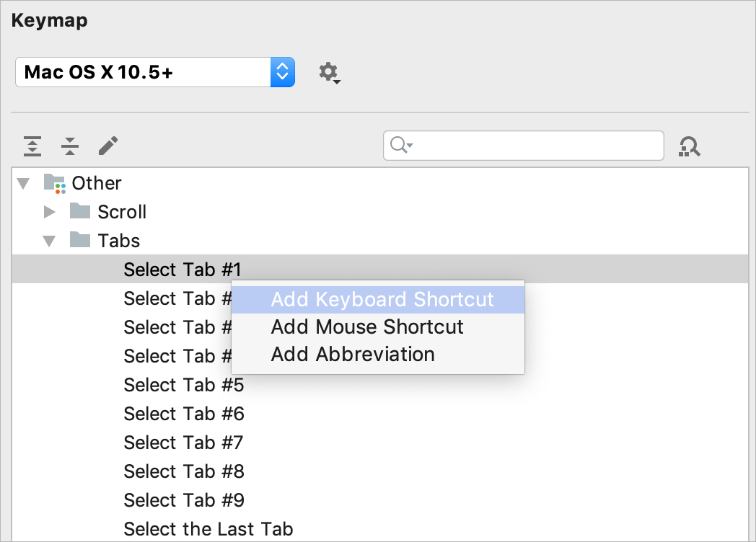
Task: Click the Scroll folder icon
Action: [x=80, y=211]
